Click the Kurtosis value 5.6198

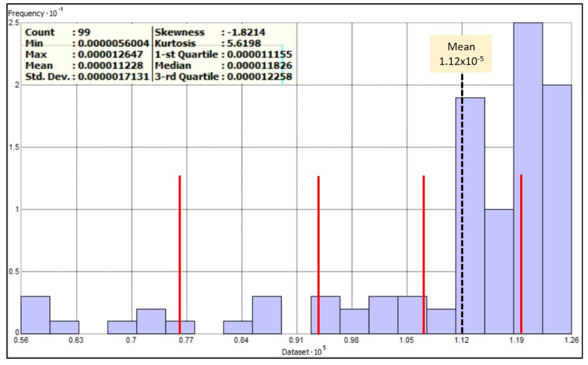coord(244,43)
